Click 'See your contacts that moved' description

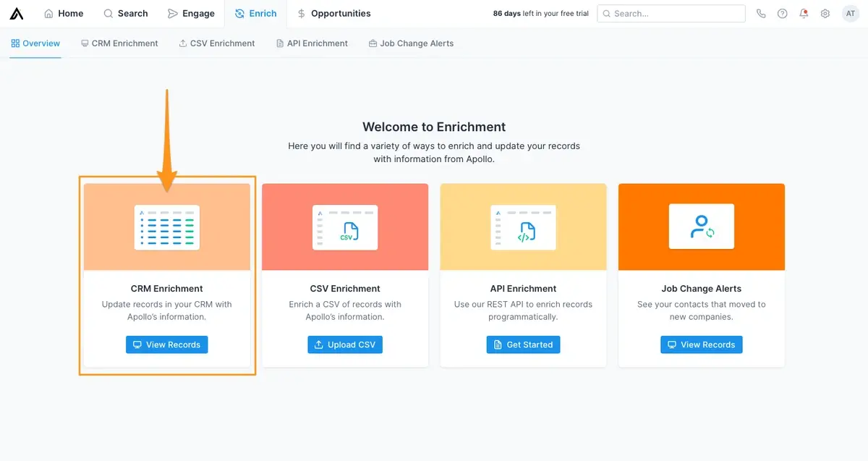(x=702, y=310)
